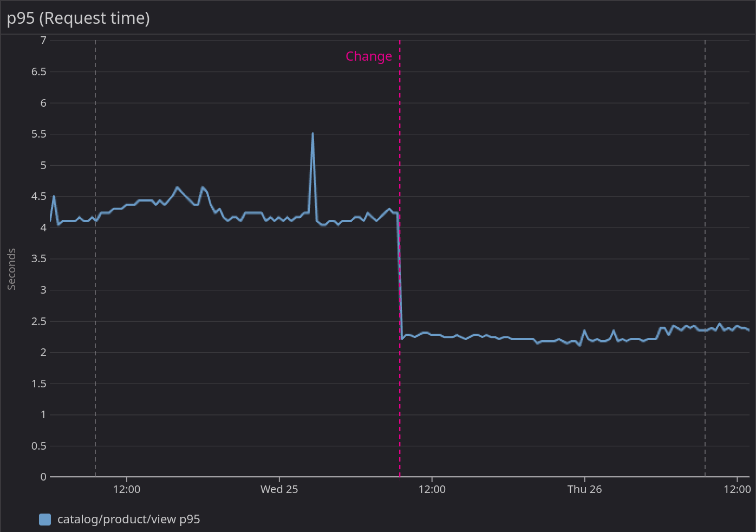Toggle the catalog/product/view p95 legend label
The width and height of the screenshot is (756, 532).
tap(128, 520)
